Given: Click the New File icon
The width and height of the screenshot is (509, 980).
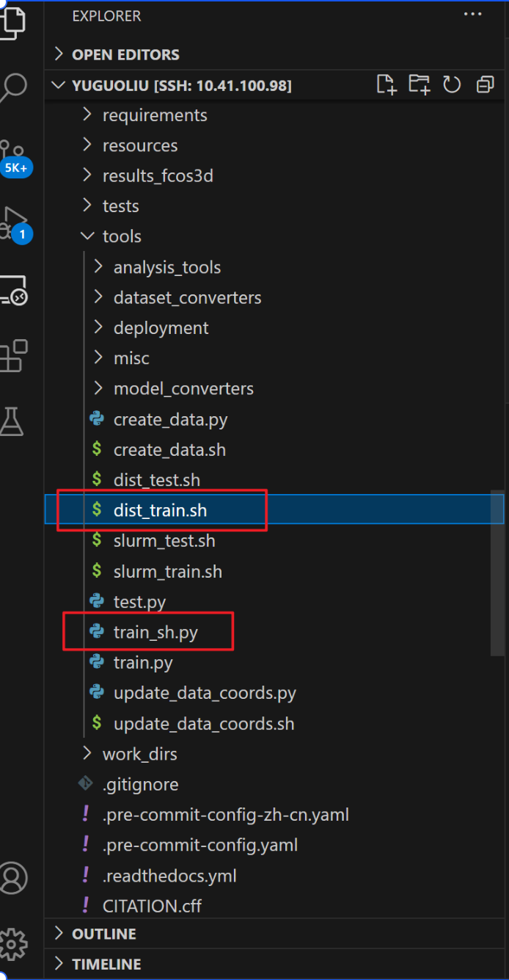Looking at the screenshot, I should (x=386, y=84).
